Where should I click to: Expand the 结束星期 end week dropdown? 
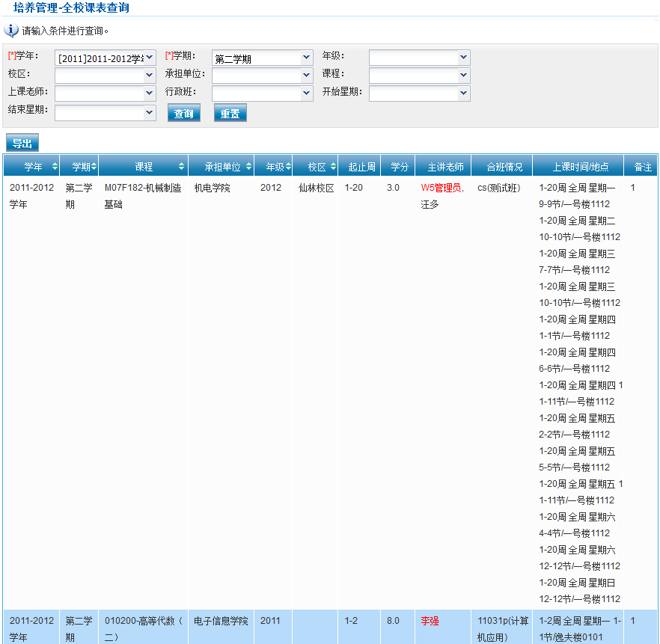(106, 112)
